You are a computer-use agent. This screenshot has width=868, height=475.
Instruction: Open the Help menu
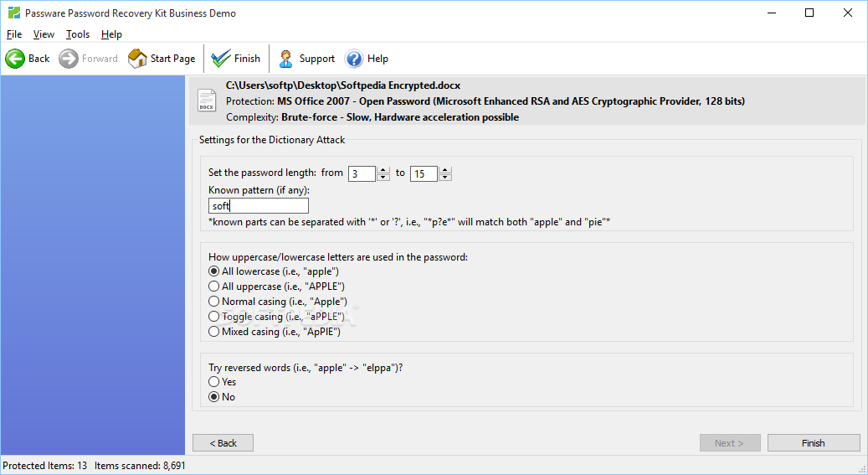click(x=111, y=34)
